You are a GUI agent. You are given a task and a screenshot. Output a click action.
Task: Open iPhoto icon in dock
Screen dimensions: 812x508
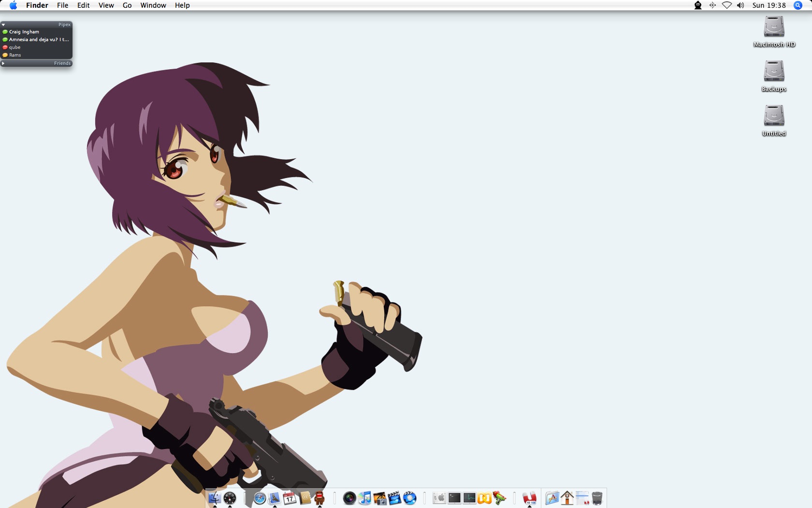click(x=380, y=498)
